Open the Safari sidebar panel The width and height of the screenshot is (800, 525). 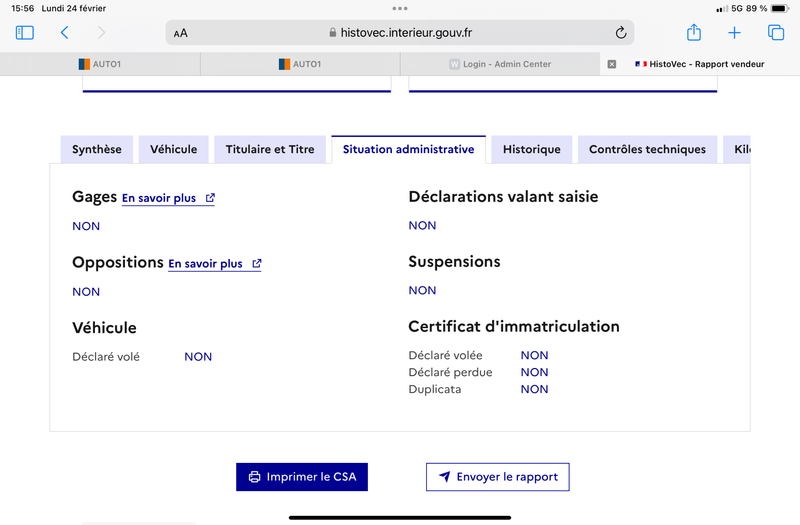pos(25,33)
